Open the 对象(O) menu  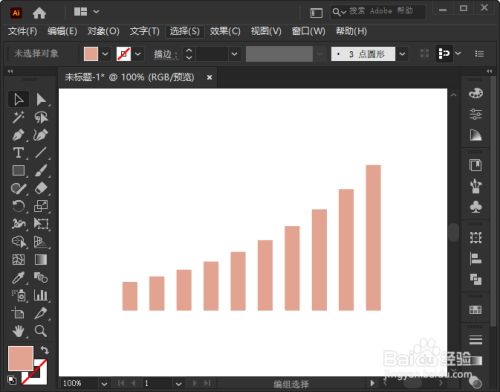point(103,31)
